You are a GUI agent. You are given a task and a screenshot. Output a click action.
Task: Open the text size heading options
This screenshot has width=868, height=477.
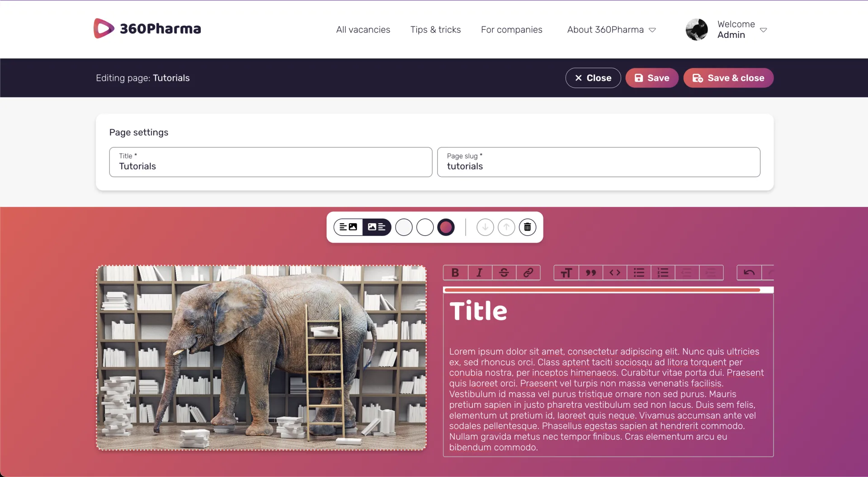[566, 272]
